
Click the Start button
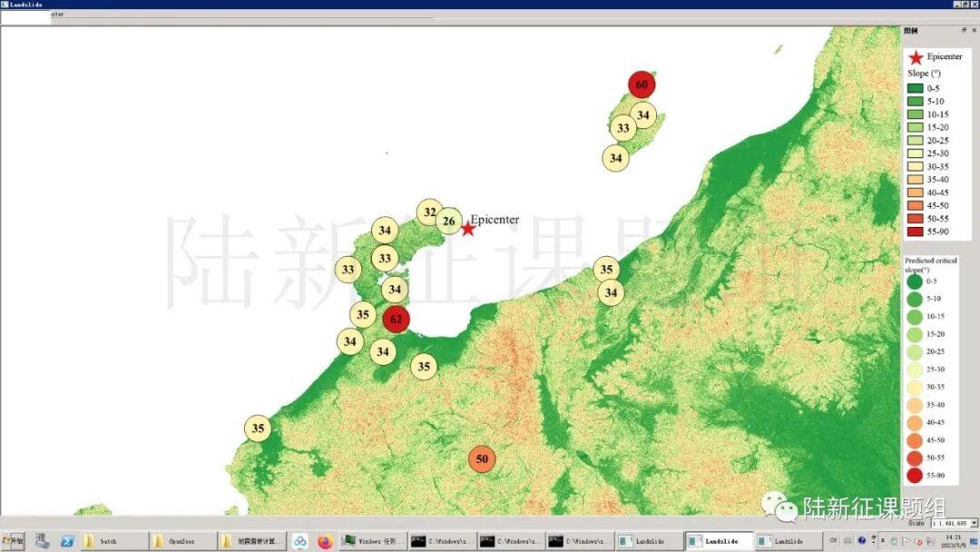pyautogui.click(x=14, y=541)
